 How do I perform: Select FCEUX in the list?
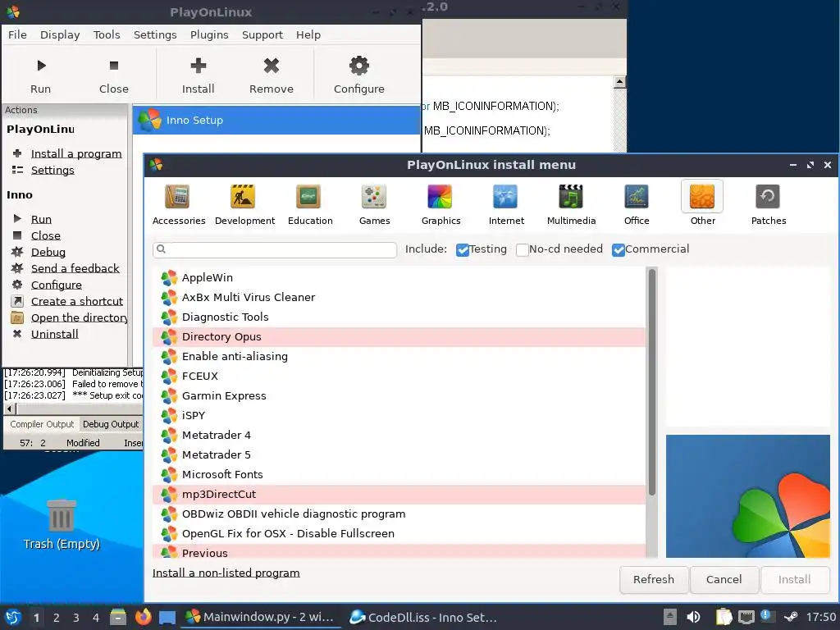399,376
